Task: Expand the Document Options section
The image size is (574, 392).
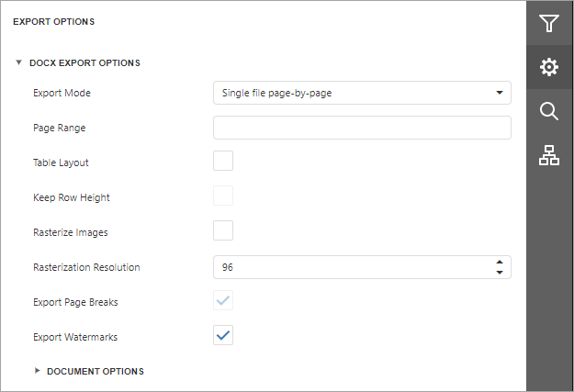Action: tap(38, 371)
